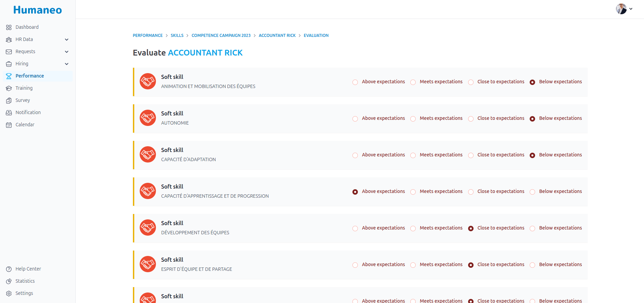Select Close to expectations for Capacité d'adaptation
Screen dimensions: 644x303
click(471, 155)
